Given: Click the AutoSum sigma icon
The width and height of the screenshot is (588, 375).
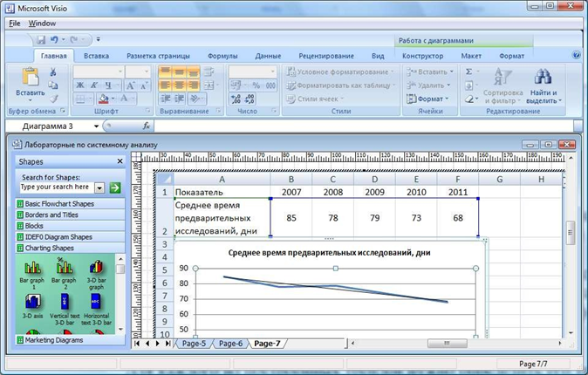Looking at the screenshot, I should coord(468,72).
